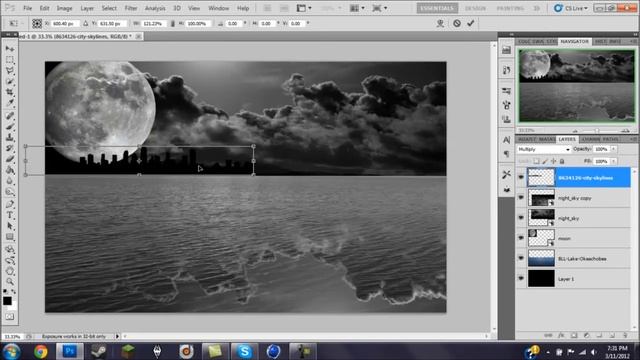Select the Move tool

(x=10, y=49)
